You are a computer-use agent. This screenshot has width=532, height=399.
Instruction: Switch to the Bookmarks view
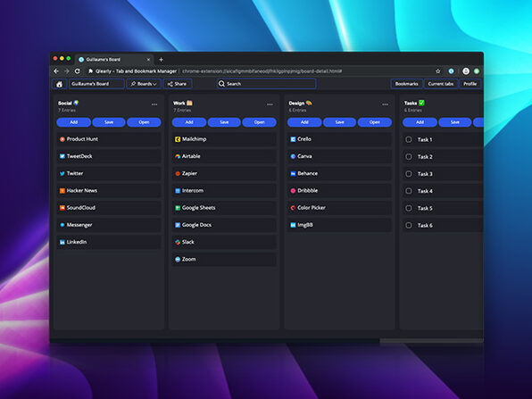[x=407, y=84]
